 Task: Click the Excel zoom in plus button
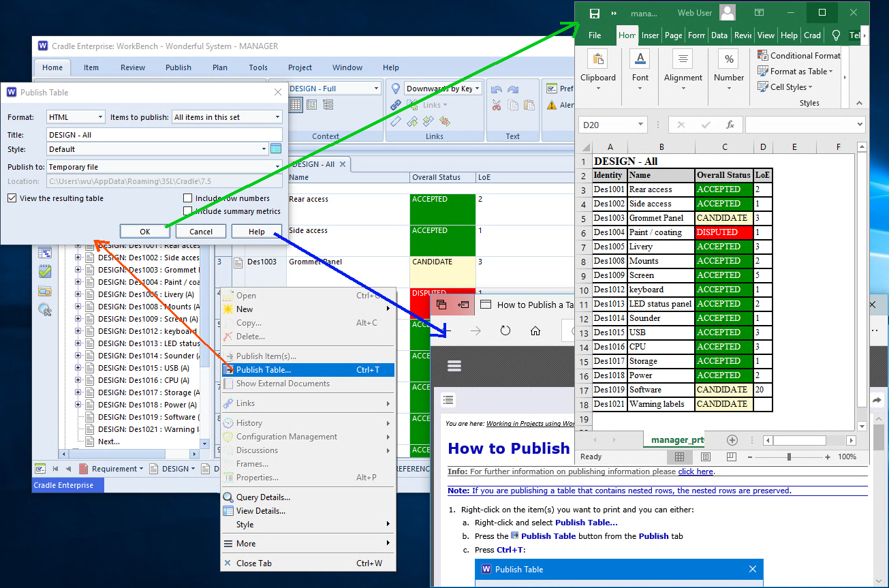pos(828,457)
